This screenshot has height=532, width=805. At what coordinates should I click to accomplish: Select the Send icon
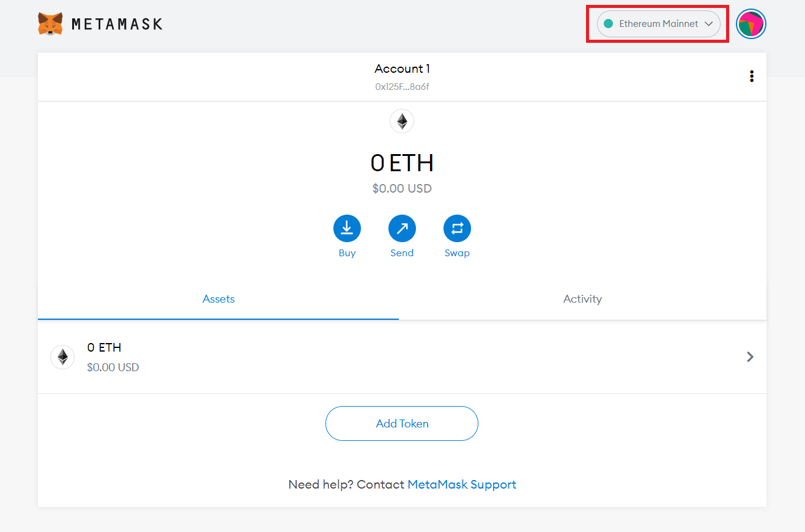click(402, 227)
